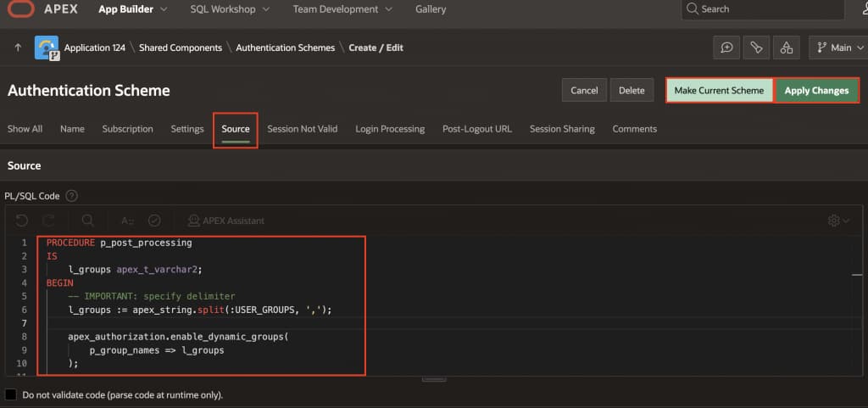The width and height of the screenshot is (868, 408).
Task: Expand the App Builder menu
Action: (x=132, y=9)
